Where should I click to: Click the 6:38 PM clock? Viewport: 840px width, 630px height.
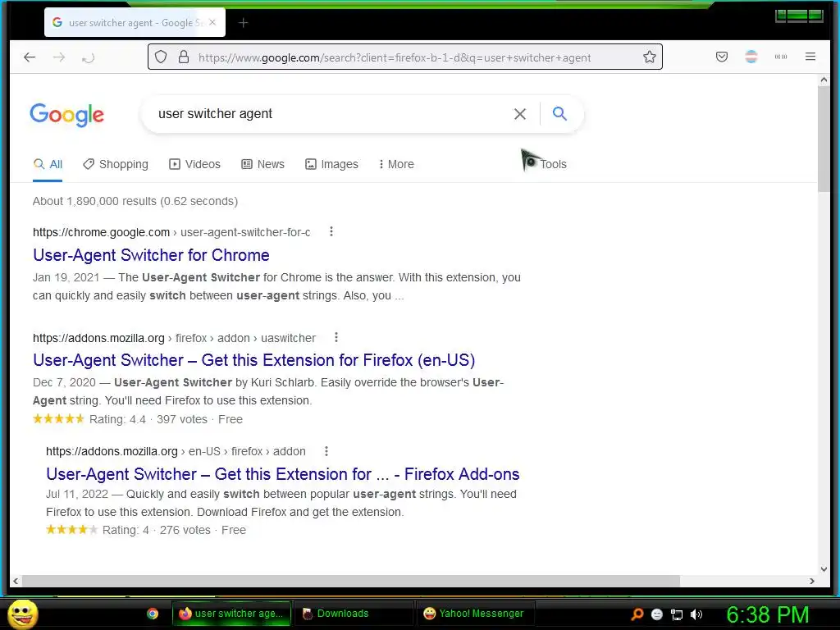click(x=768, y=614)
